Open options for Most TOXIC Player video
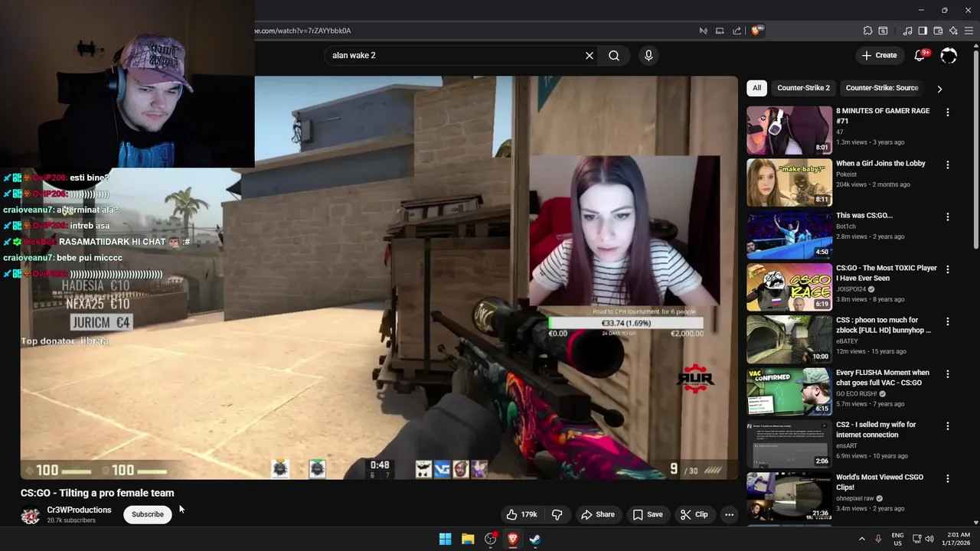This screenshot has width=980, height=551. click(948, 269)
